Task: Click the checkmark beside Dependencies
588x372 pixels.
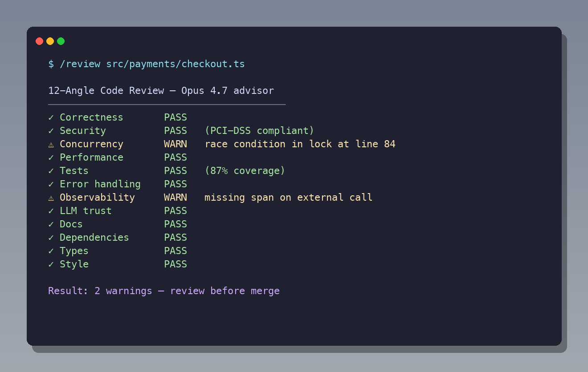Action: point(51,238)
